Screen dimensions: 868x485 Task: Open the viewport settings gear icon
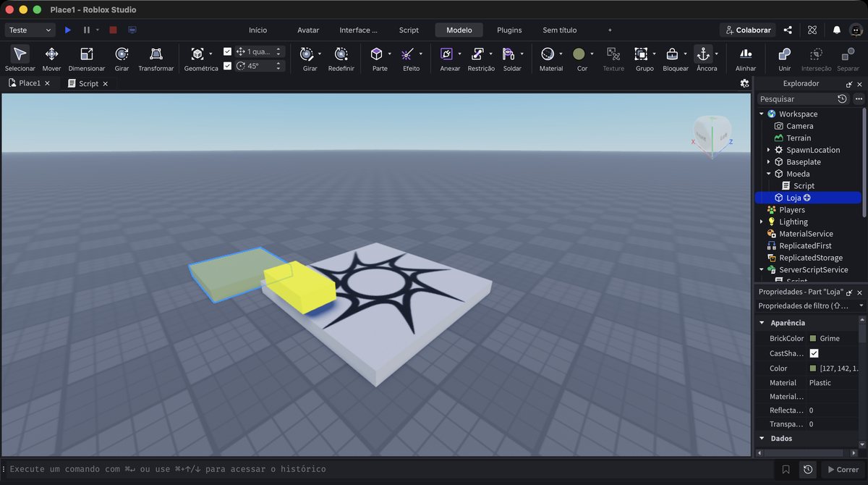point(744,83)
